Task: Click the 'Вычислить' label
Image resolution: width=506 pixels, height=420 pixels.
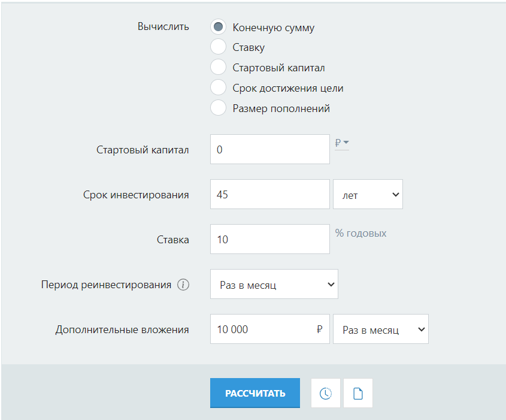Action: [x=163, y=26]
